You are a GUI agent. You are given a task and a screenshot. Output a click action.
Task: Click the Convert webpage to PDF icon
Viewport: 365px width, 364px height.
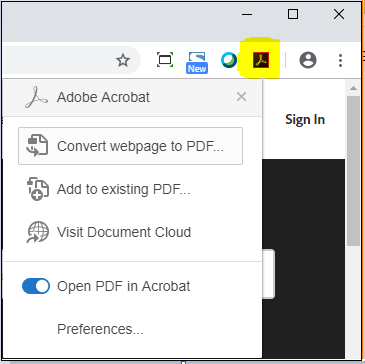coord(37,146)
